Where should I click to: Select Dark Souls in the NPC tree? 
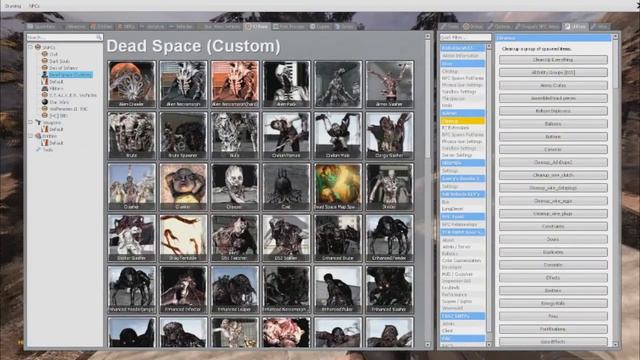coord(59,61)
